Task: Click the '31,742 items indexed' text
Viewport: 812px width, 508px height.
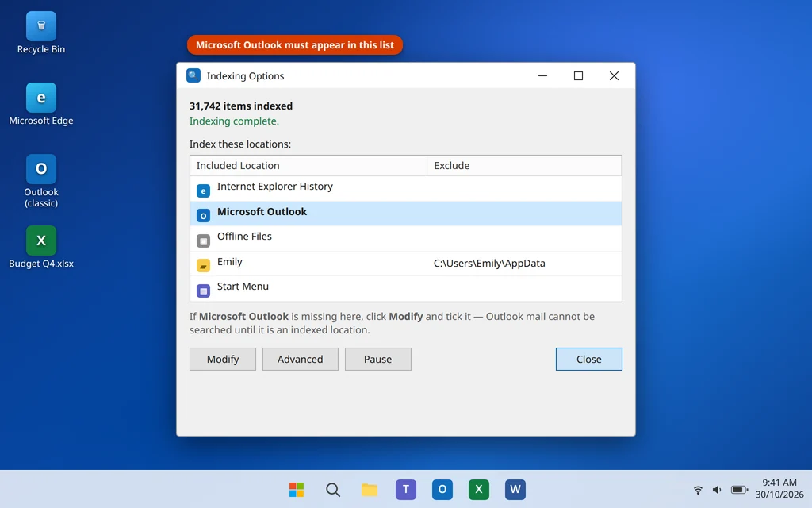Action: (x=241, y=106)
